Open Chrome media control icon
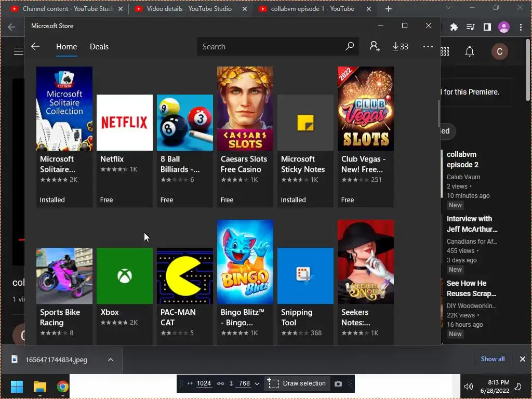532x399 pixels. click(470, 27)
